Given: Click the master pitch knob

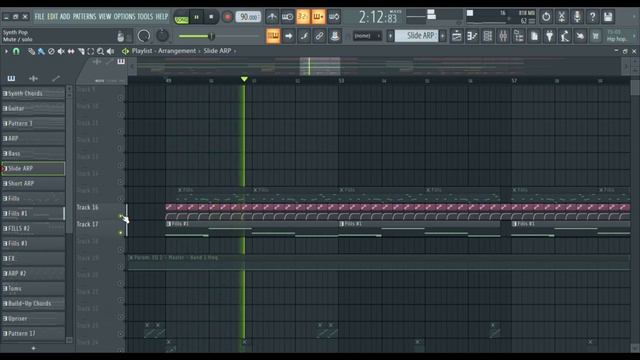Looking at the screenshot, I should (x=162, y=36).
